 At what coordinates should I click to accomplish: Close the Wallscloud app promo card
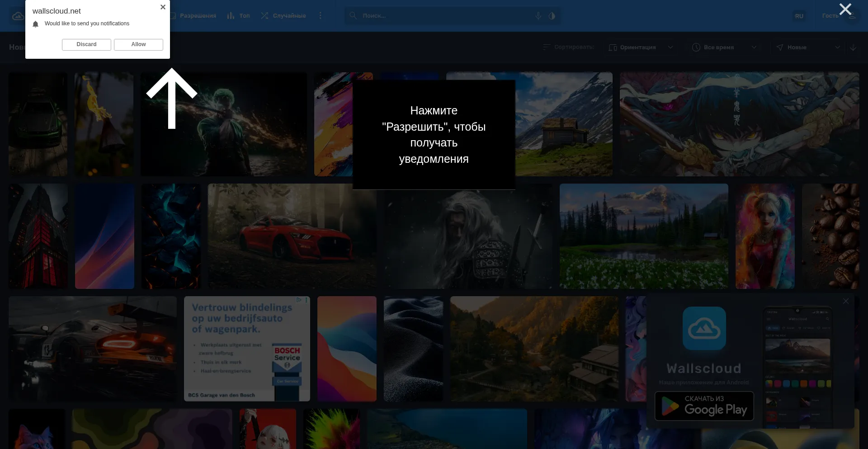coord(846,301)
